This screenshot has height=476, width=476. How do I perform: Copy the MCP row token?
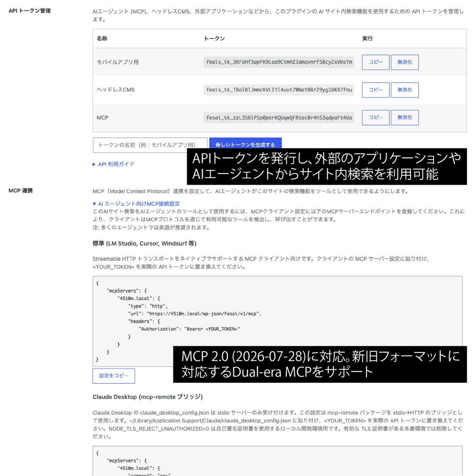[376, 117]
